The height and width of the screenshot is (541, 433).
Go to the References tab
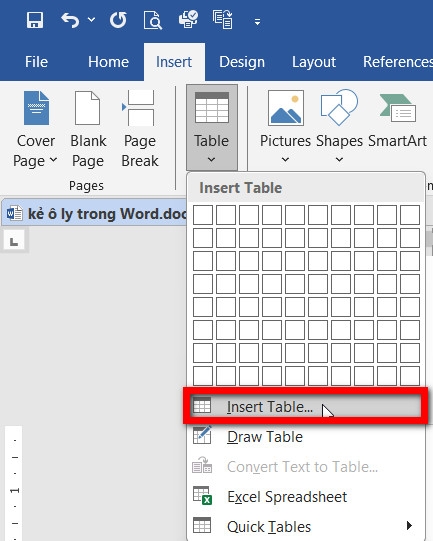pyautogui.click(x=397, y=62)
